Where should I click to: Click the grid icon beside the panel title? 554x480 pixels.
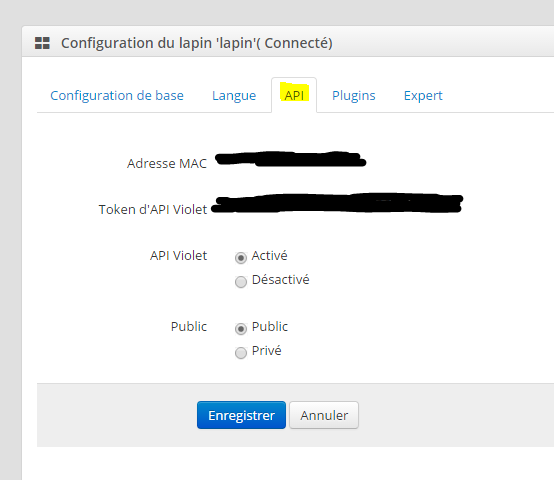(x=42, y=43)
